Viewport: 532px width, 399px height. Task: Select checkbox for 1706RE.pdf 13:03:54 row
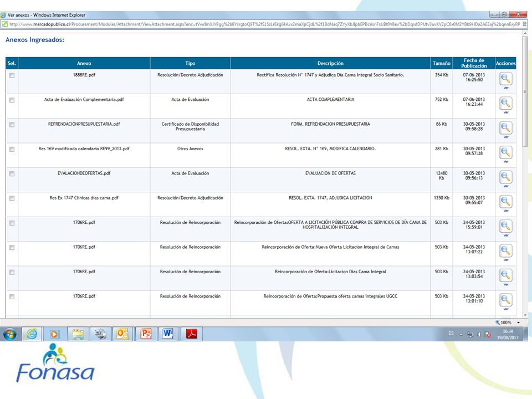click(x=12, y=272)
